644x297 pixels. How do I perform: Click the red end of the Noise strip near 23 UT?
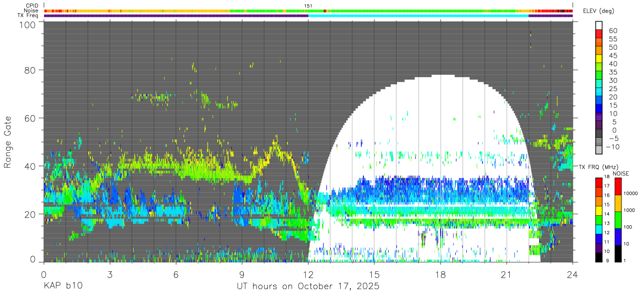(554, 10)
